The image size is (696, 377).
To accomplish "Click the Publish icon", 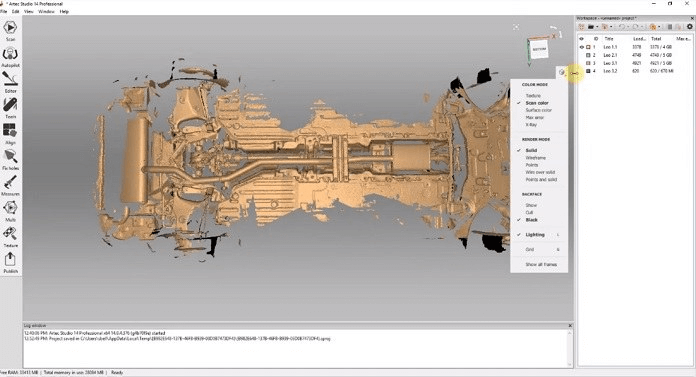I will [10, 262].
